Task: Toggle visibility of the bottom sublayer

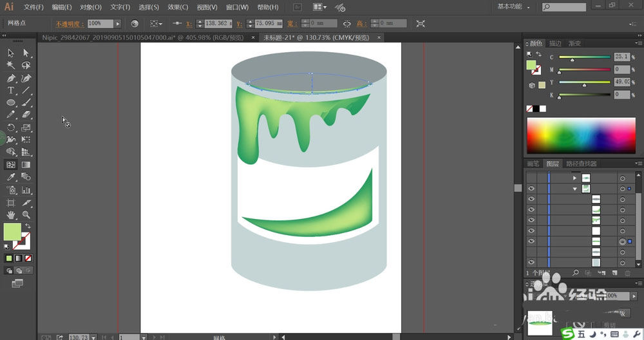Action: point(531,263)
